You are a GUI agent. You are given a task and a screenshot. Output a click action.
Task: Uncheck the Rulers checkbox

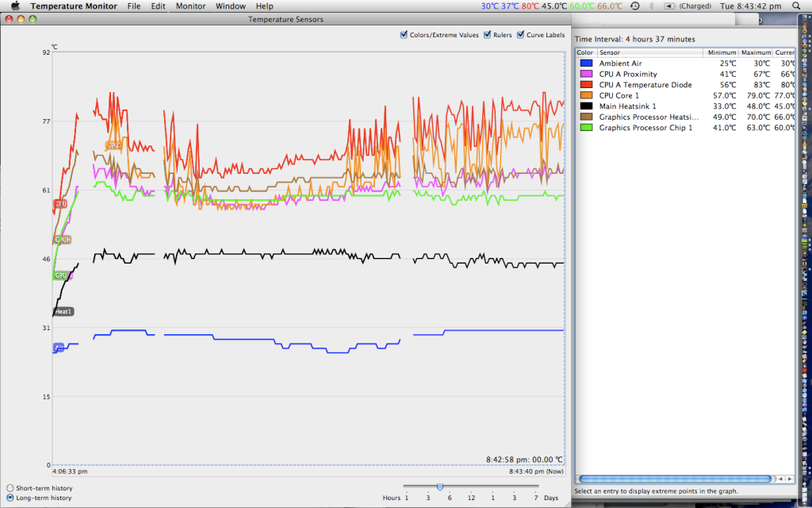(x=487, y=35)
